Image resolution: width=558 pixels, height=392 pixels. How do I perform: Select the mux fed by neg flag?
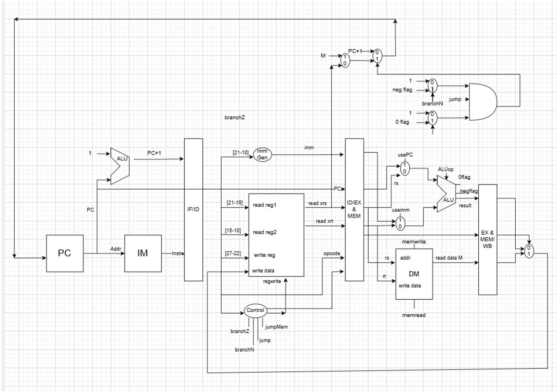[x=432, y=86]
